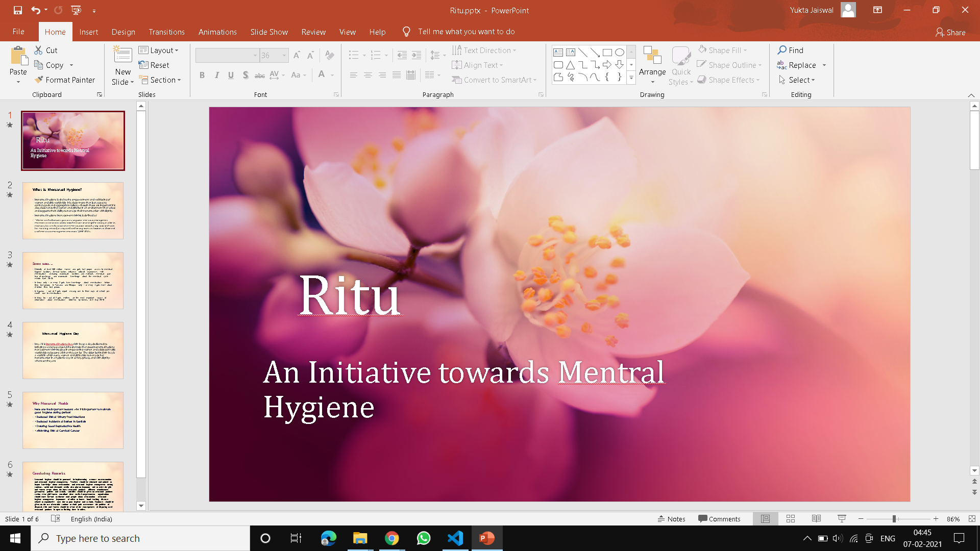980x551 pixels.
Task: Click the Find magnifier icon
Action: pos(782,50)
